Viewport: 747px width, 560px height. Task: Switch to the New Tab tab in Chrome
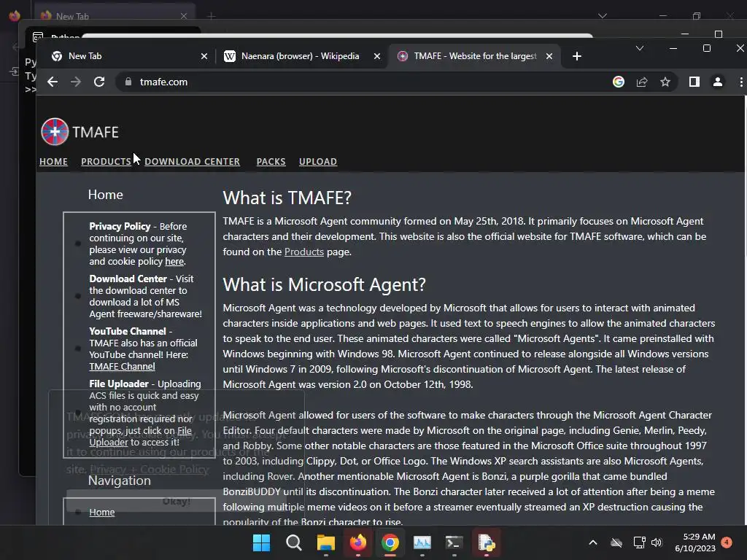pyautogui.click(x=127, y=56)
